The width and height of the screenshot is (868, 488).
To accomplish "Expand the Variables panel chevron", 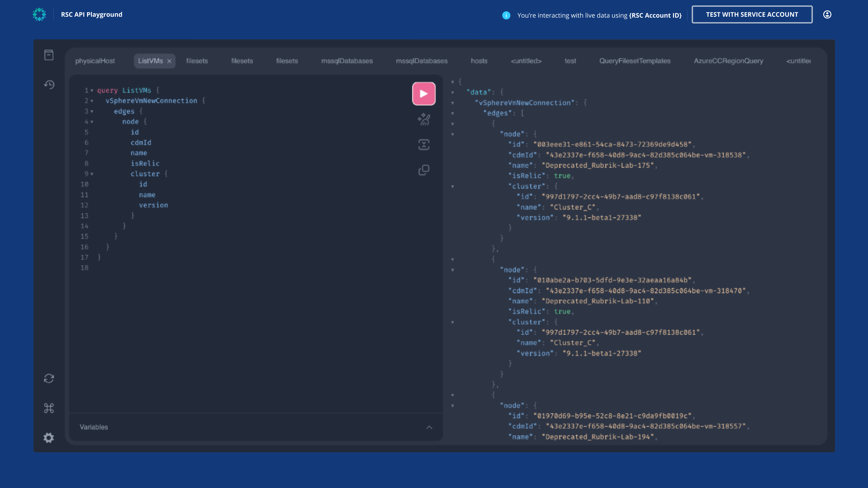I will click(429, 427).
